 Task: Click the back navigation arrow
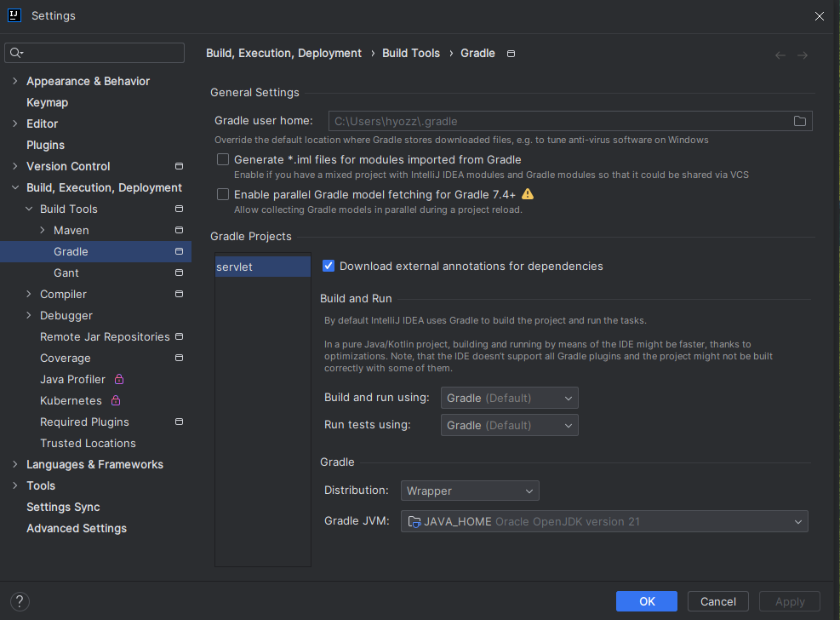(780, 55)
